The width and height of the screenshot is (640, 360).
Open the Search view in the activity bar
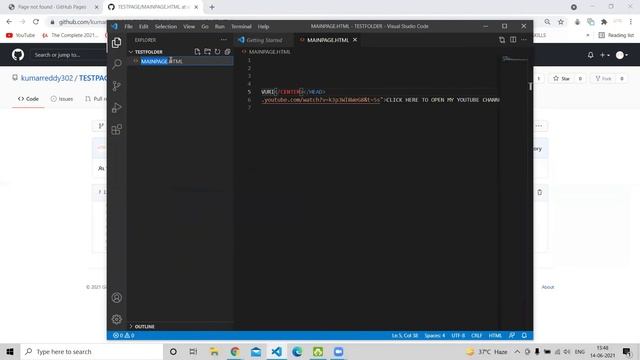tap(117, 64)
